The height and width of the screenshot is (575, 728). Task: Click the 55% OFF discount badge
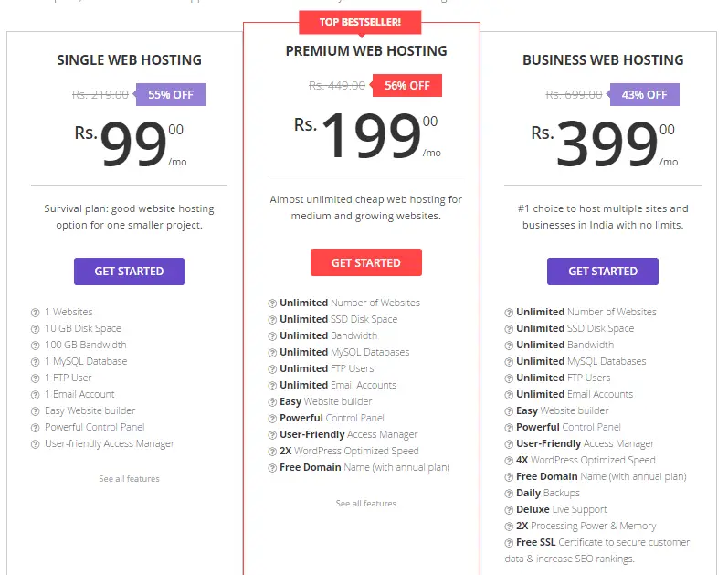(171, 95)
